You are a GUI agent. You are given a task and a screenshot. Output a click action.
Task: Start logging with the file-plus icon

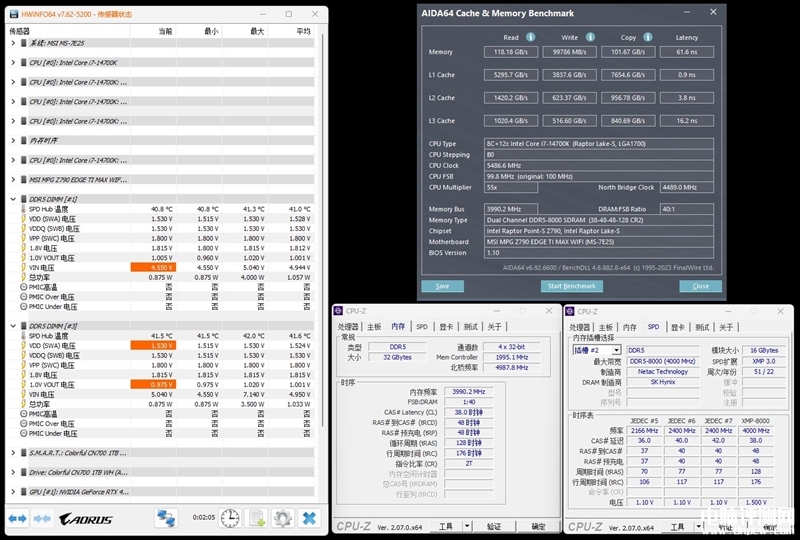click(256, 518)
